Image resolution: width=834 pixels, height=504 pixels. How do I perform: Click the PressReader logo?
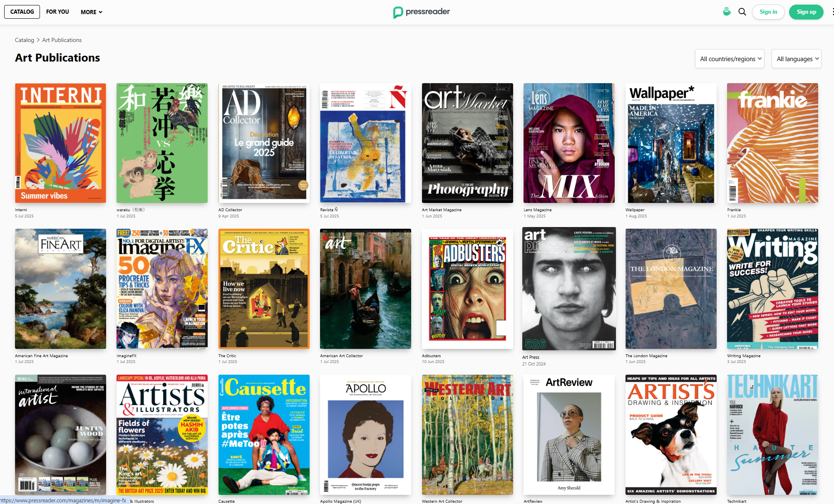click(422, 12)
